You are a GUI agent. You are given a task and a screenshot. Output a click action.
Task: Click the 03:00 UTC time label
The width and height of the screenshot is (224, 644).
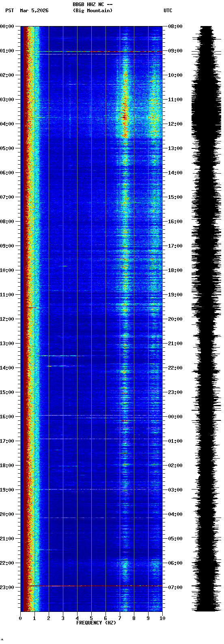click(175, 490)
